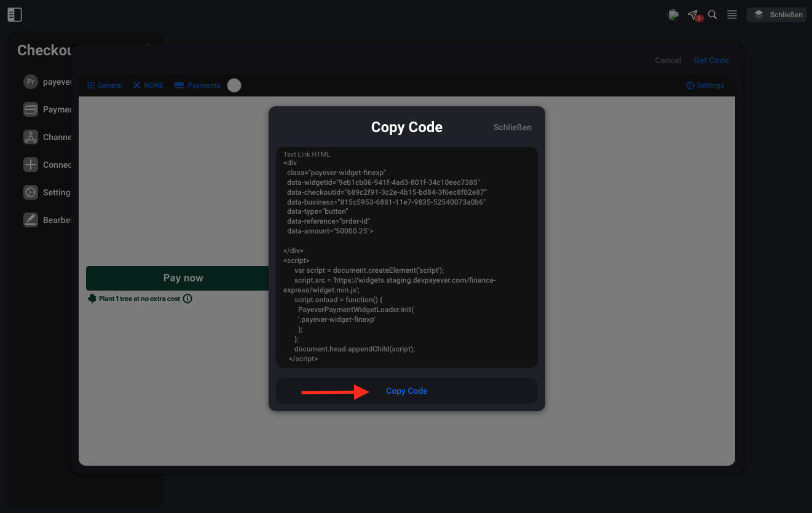
Task: Click the data-widgetid code line
Action: pyautogui.click(x=383, y=182)
